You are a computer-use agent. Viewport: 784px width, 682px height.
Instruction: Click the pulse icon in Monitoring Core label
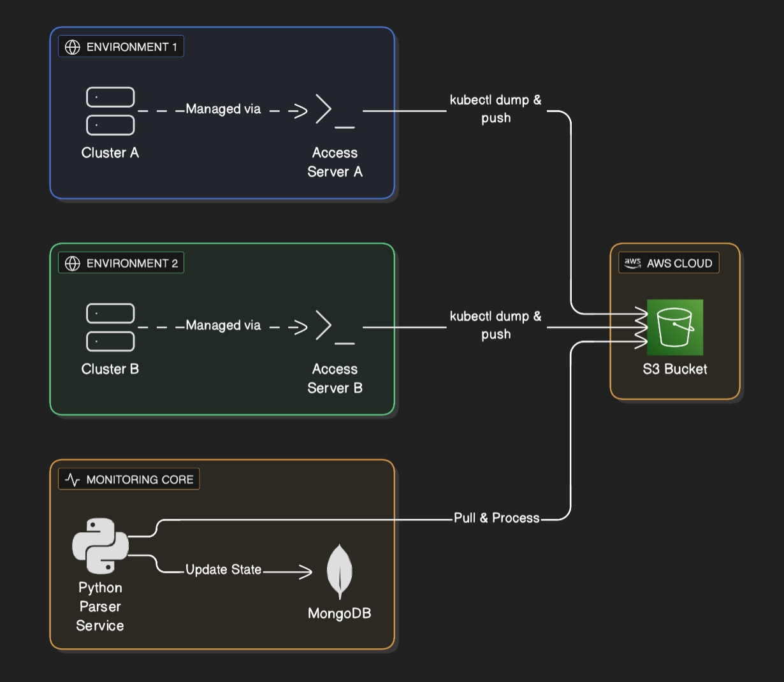pyautogui.click(x=73, y=479)
